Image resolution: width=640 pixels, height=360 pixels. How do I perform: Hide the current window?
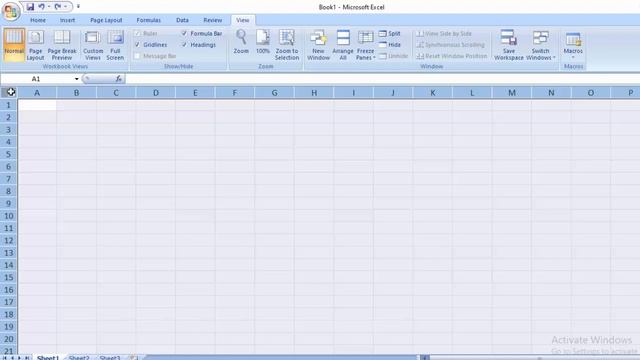[x=389, y=44]
